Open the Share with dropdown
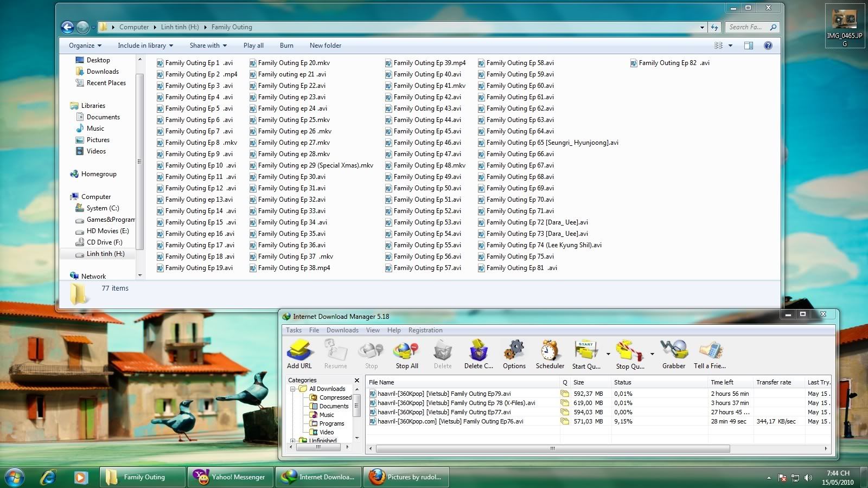 click(208, 46)
